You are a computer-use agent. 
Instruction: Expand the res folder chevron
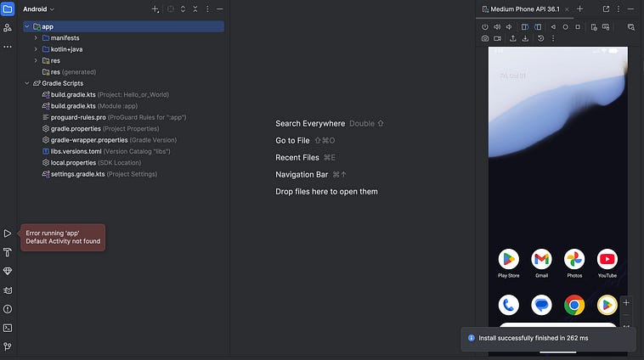pos(36,61)
